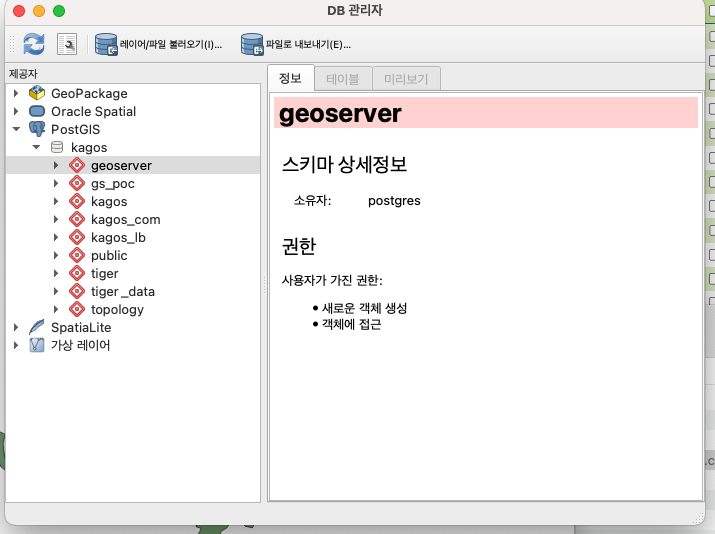Expand the Oracle Spatial provider node
Viewport: 715px width, 534px height.
[16, 111]
